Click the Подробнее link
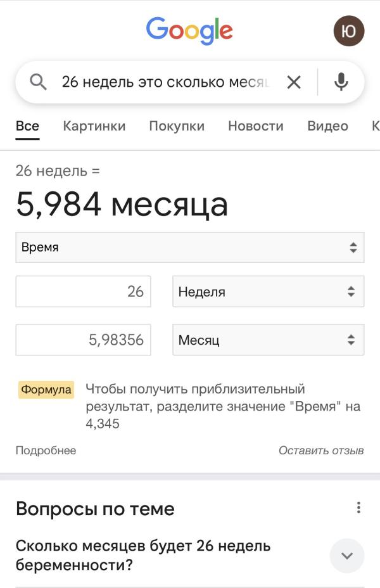This screenshot has height=588, width=380. coord(46,451)
